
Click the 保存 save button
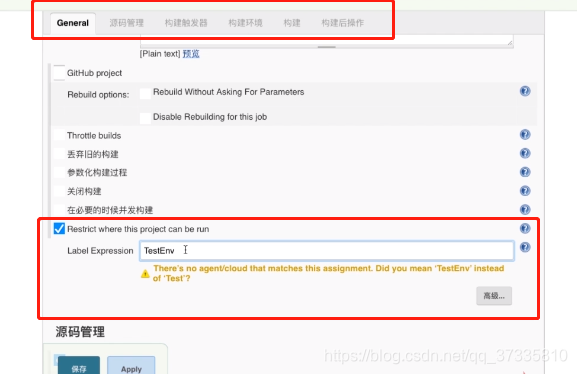point(79,366)
